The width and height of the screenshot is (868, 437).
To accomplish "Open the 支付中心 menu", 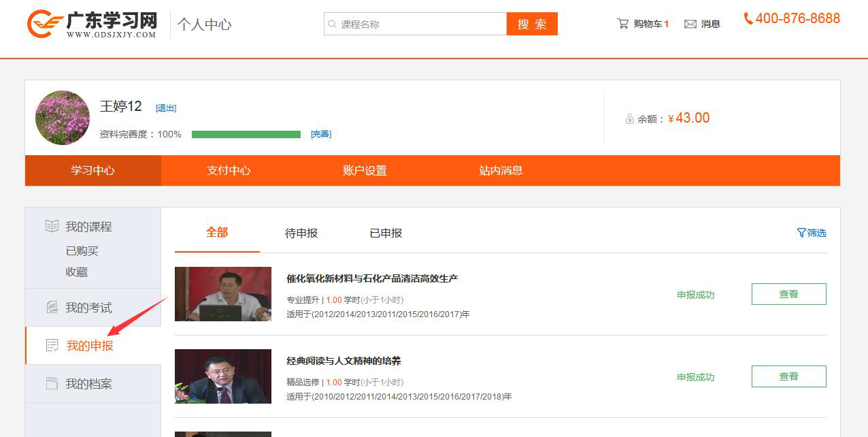I will tap(229, 170).
